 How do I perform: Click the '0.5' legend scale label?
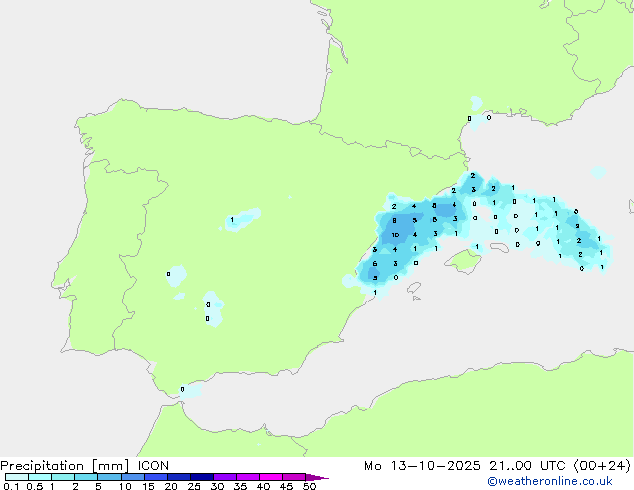pyautogui.click(x=35, y=486)
